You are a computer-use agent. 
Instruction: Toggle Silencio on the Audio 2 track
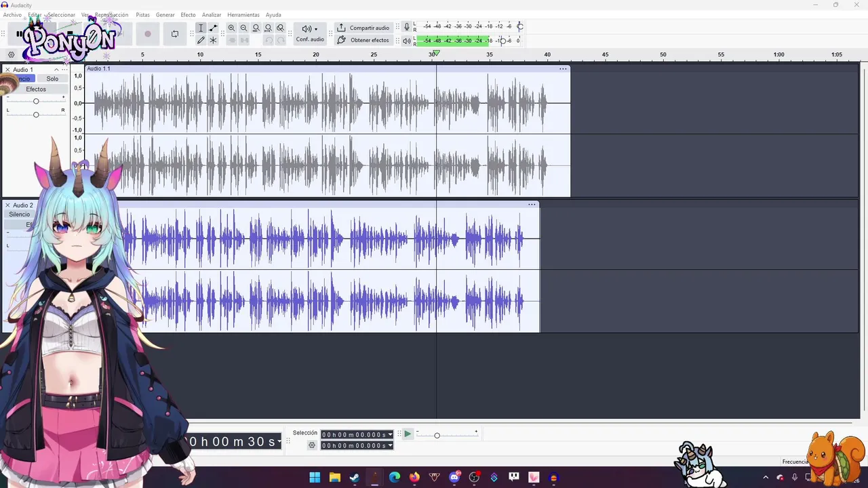pos(20,214)
